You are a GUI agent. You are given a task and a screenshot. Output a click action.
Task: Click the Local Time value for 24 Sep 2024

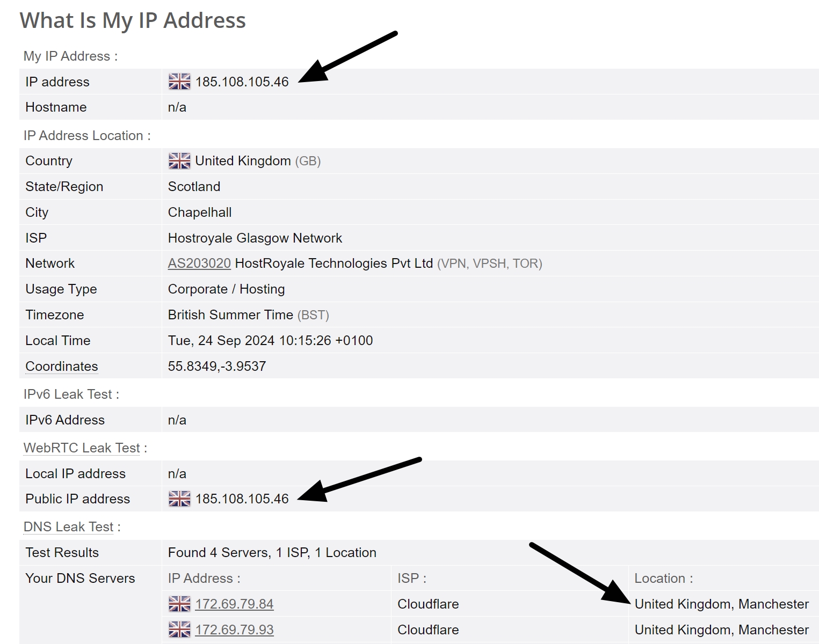[x=270, y=340]
